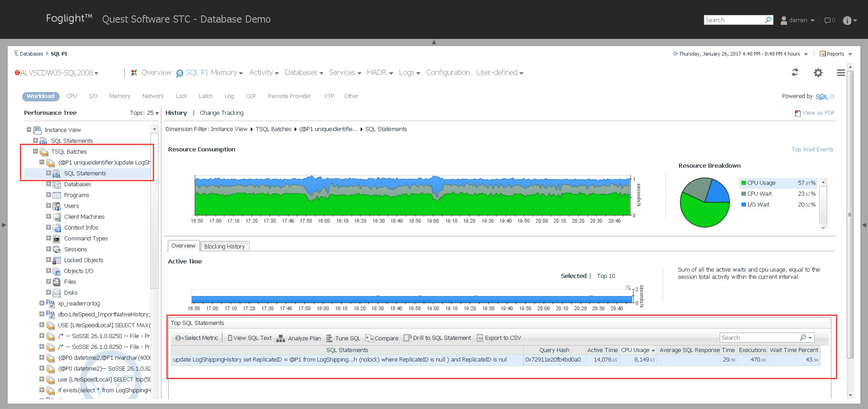
Task: Click Top 10 in Active Time
Action: pyautogui.click(x=606, y=276)
